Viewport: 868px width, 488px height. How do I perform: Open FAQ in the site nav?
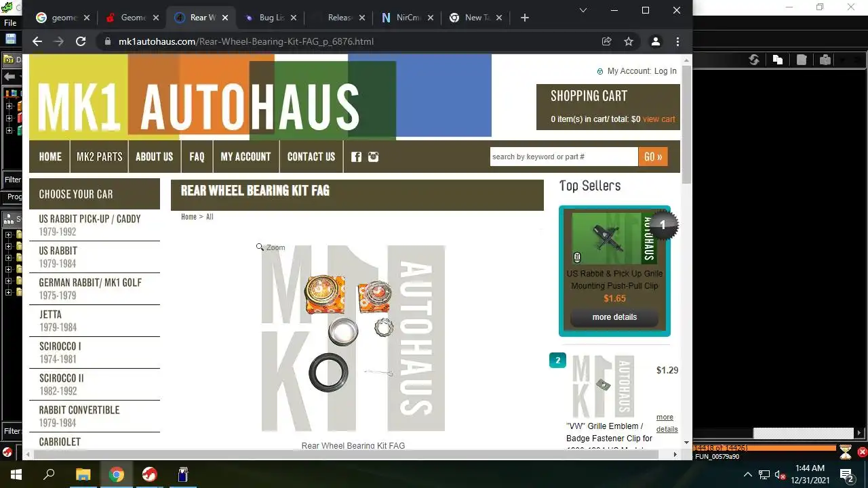197,157
